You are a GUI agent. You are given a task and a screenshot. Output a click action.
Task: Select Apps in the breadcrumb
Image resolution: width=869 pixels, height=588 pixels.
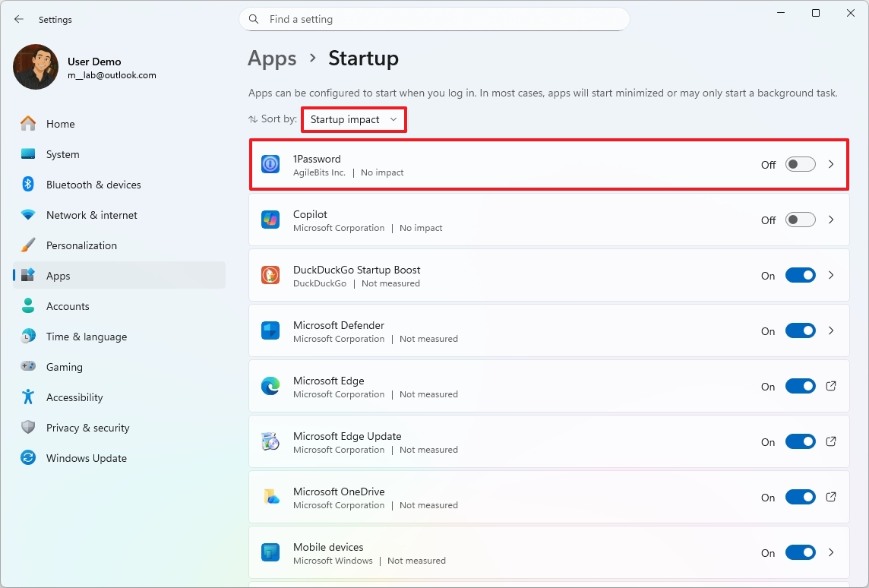coord(272,58)
